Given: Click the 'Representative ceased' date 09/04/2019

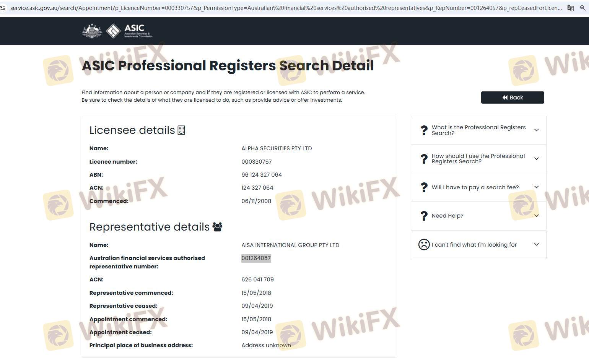Looking at the screenshot, I should 257,306.
